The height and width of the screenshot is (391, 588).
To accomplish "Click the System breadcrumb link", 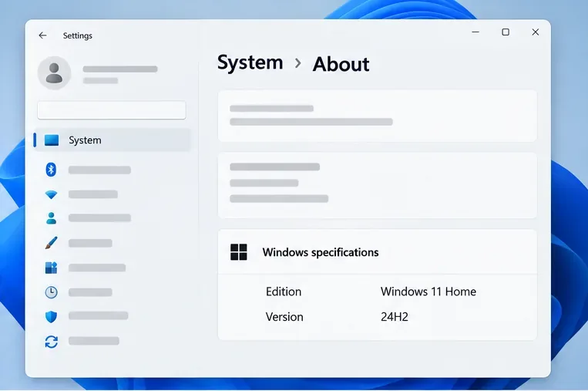I will pos(250,62).
